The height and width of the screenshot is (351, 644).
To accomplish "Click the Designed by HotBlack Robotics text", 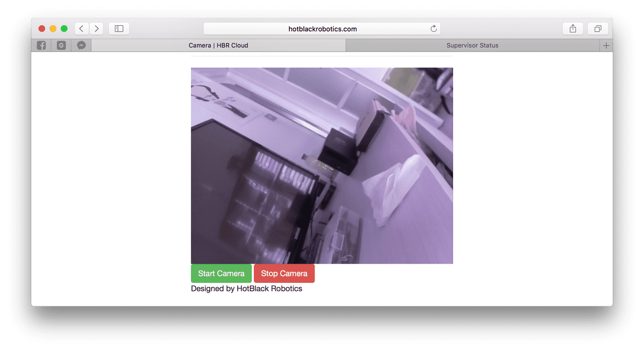I will (x=246, y=288).
